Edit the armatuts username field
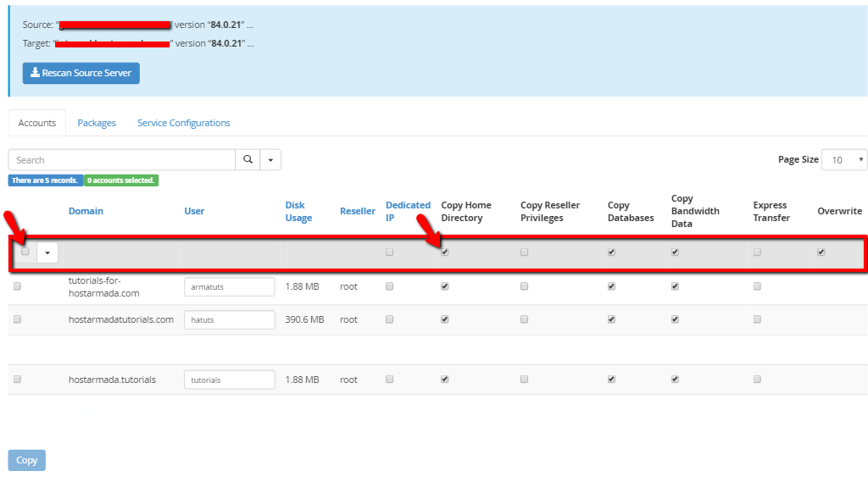 click(x=230, y=286)
